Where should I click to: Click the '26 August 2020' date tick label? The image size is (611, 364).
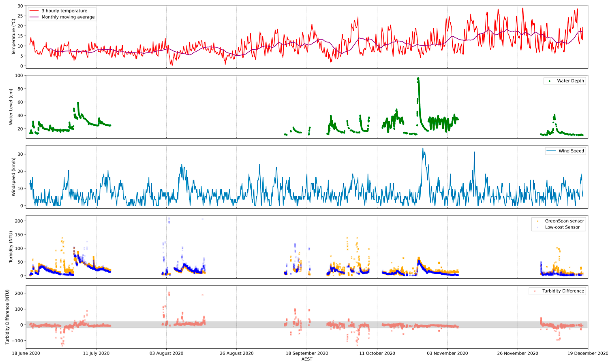click(236, 353)
